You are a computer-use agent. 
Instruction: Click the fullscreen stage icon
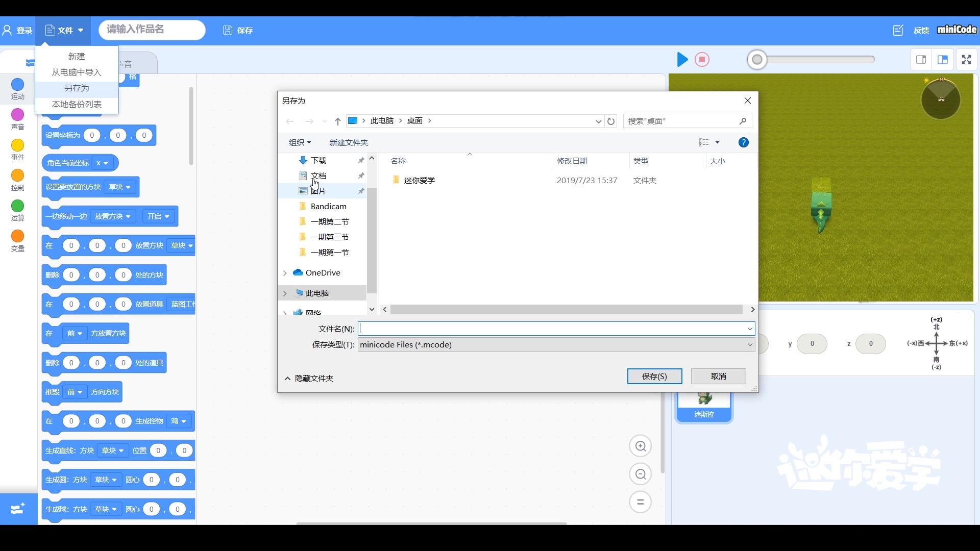(966, 60)
